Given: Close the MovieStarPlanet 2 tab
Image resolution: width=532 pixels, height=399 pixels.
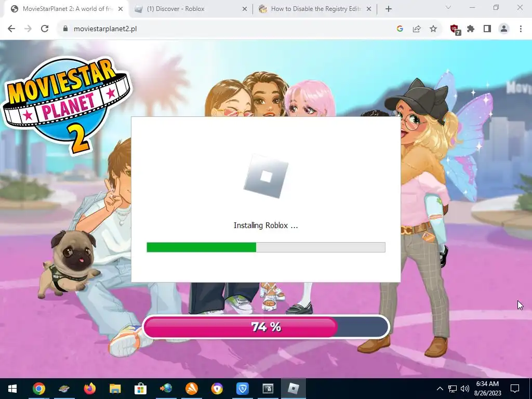Looking at the screenshot, I should point(121,9).
